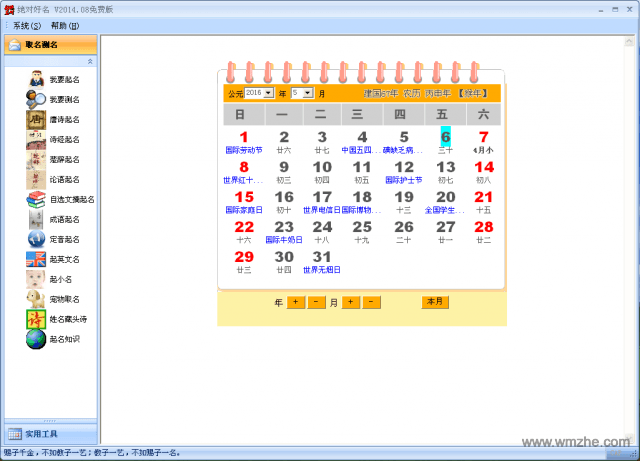This screenshot has height=461, width=640.
Task: Select 唐诗起名 naming tool
Action: point(37,119)
